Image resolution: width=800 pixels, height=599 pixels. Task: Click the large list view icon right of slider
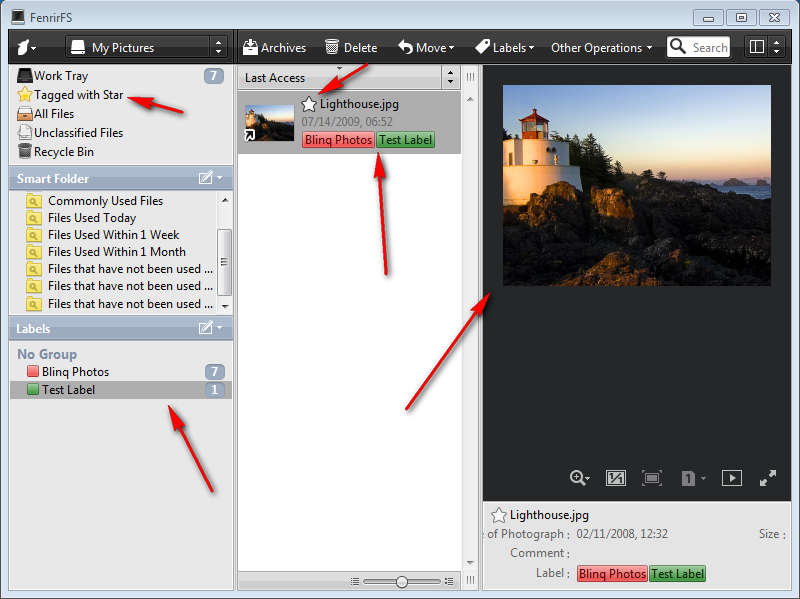449,582
